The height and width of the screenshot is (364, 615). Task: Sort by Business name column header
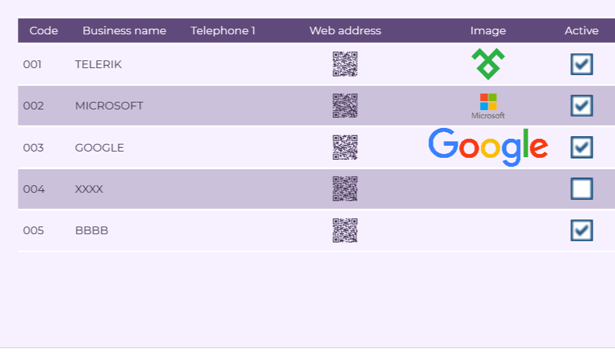coord(124,31)
